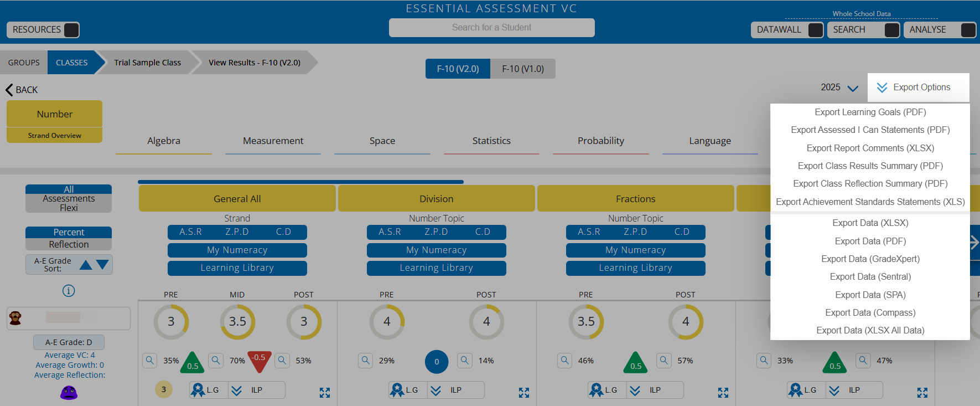Click the yellow 3 badge under General All
Image resolution: width=980 pixels, height=406 pixels.
tap(164, 389)
